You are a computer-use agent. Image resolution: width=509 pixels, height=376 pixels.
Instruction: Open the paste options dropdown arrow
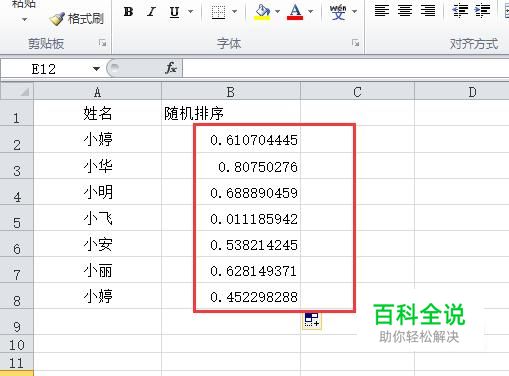pos(24,20)
